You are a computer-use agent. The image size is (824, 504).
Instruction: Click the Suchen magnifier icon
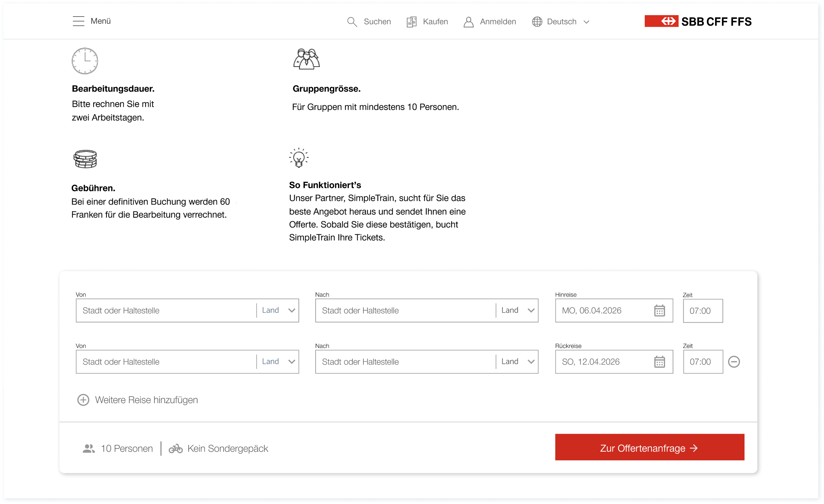[352, 22]
